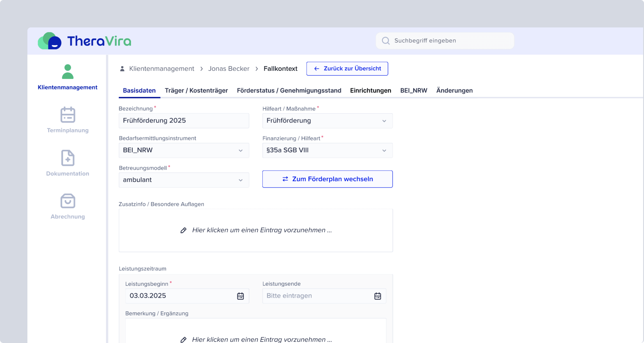
Task: Click the pencil icon under Bemerkung / Ergänzung
Action: pos(183,340)
